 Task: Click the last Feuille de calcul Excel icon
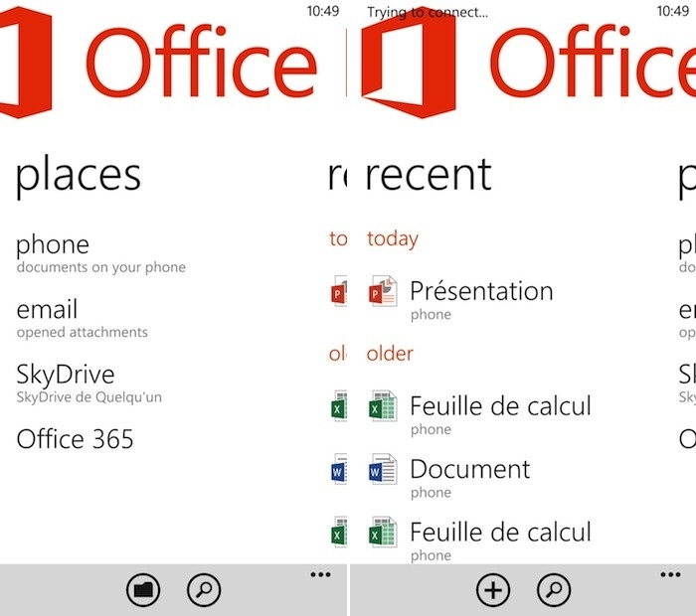point(383,532)
